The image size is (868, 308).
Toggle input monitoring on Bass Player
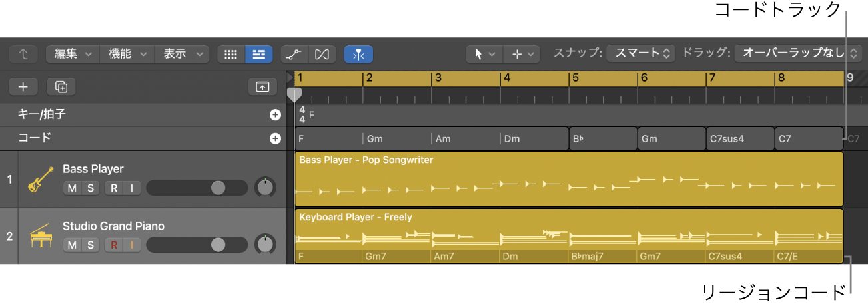pos(132,188)
